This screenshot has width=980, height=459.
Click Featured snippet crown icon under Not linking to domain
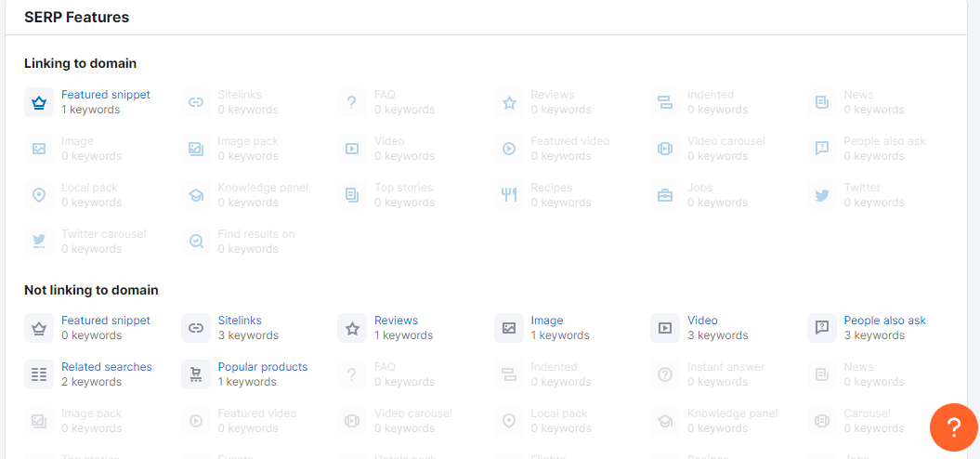click(x=39, y=328)
